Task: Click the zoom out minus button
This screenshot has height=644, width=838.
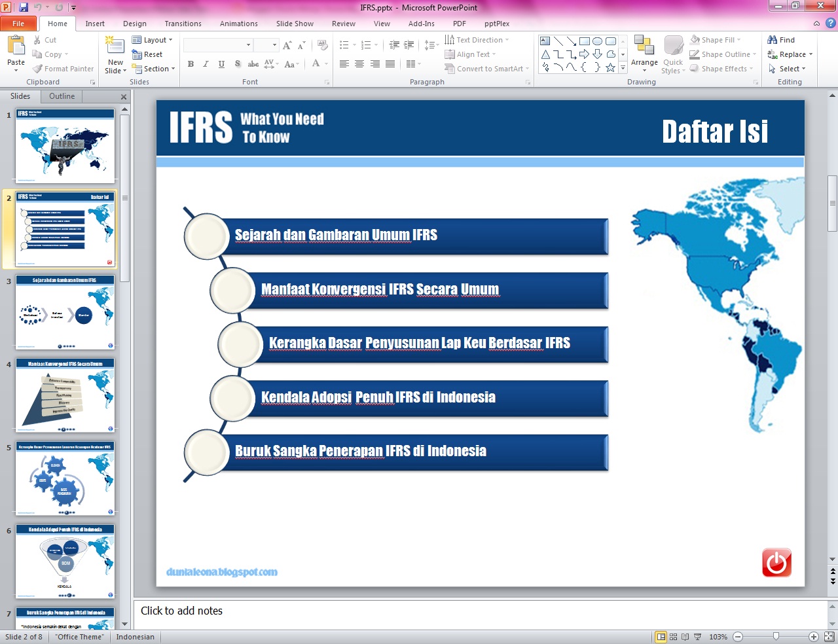Action: click(738, 637)
